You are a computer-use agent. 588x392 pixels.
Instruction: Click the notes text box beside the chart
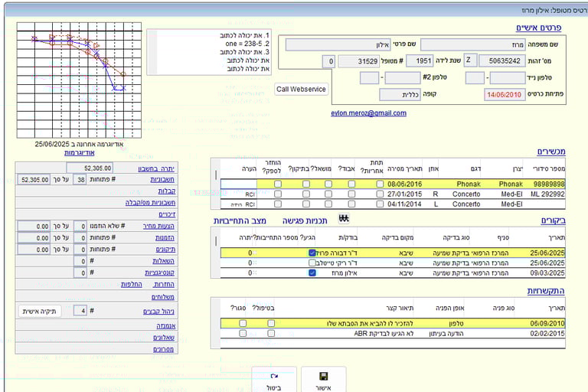click(x=209, y=52)
